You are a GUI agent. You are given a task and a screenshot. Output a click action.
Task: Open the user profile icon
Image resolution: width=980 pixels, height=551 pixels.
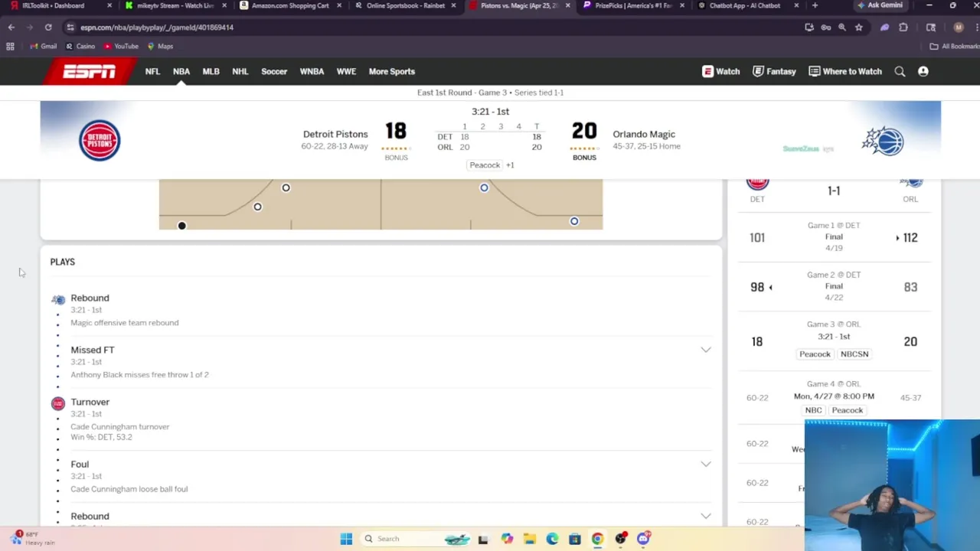coord(923,71)
